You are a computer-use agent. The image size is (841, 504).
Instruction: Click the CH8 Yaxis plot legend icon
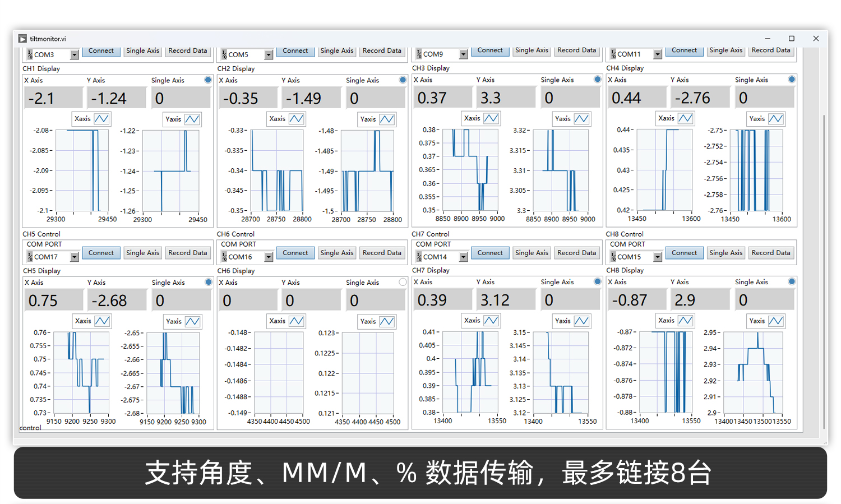tap(776, 321)
